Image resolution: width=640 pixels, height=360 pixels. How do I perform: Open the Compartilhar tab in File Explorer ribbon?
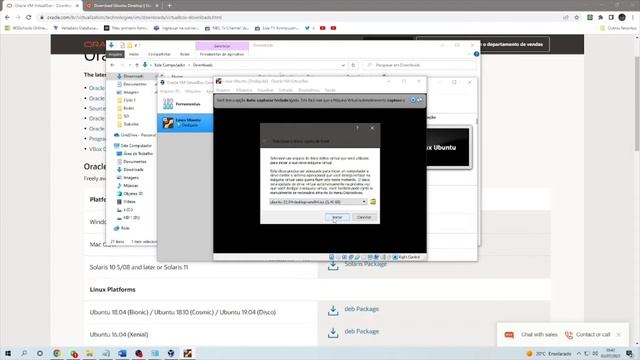pos(159,54)
